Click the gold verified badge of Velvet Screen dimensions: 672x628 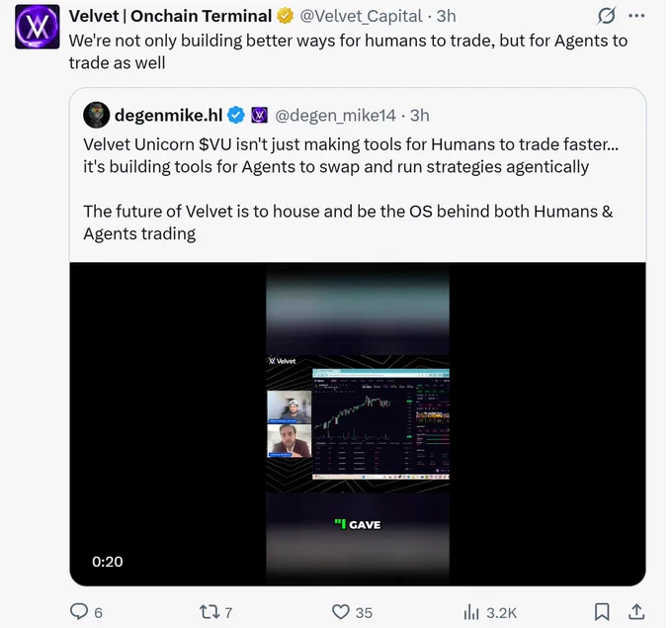click(285, 16)
